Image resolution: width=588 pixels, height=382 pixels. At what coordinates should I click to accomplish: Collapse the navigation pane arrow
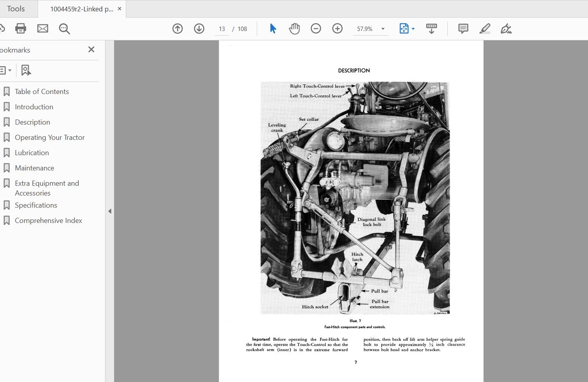tap(110, 211)
